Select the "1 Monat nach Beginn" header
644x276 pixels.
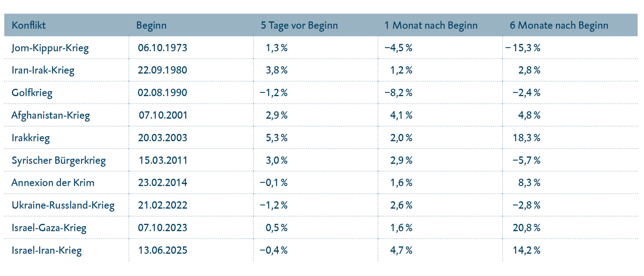tap(431, 25)
